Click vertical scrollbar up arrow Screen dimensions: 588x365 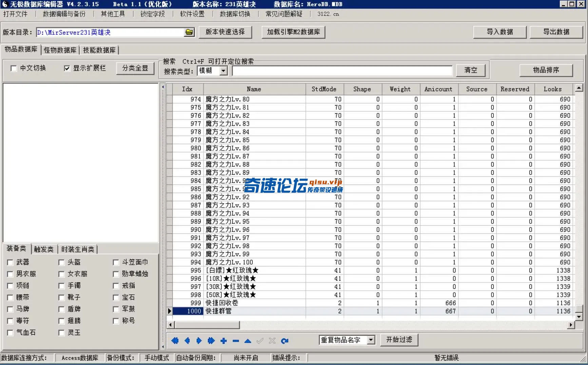tap(579, 88)
